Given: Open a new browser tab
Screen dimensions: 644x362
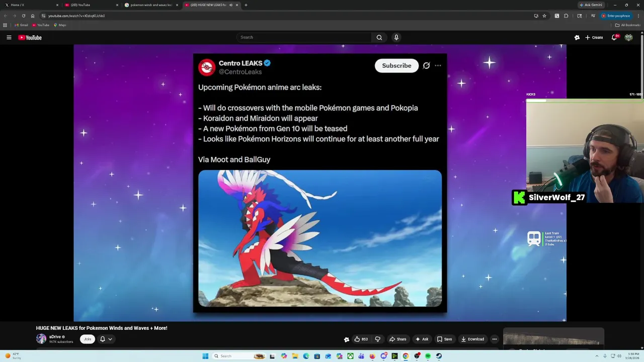Looking at the screenshot, I should click(246, 5).
